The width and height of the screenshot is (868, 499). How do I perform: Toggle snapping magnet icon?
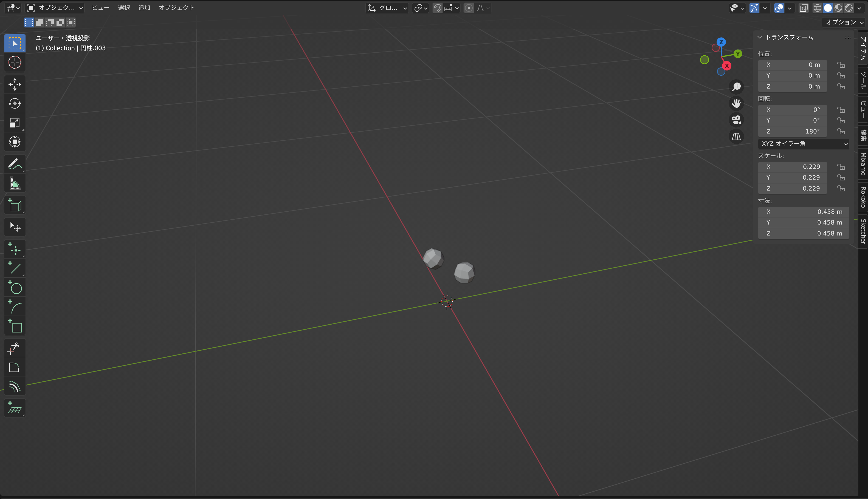click(x=437, y=8)
